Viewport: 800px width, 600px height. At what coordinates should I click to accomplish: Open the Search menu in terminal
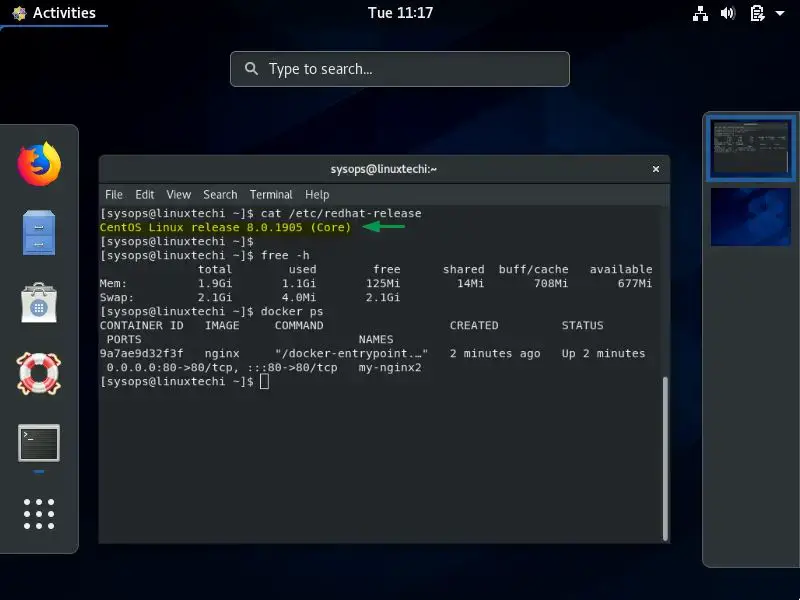pos(220,194)
